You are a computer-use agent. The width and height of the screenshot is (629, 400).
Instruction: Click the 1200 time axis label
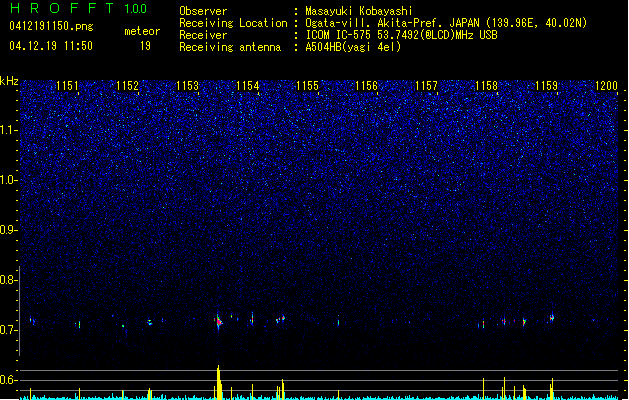[x=606, y=86]
